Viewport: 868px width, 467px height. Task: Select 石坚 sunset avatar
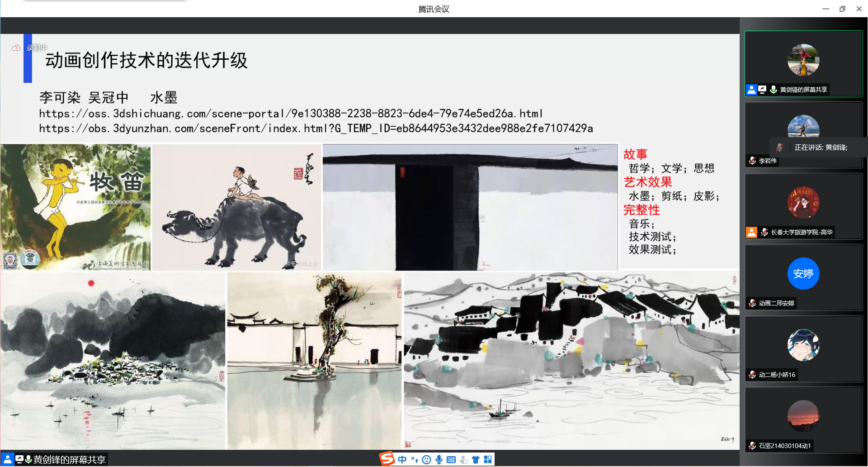click(803, 416)
